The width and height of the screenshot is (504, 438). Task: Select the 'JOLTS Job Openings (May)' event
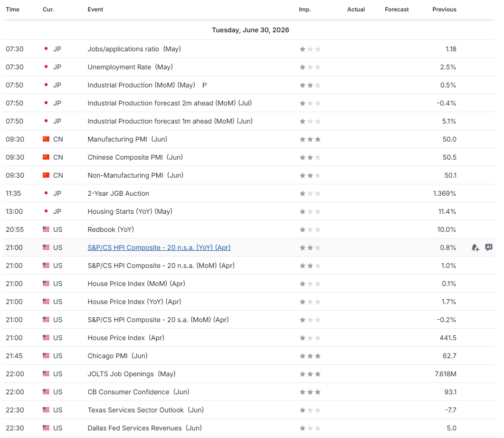[x=132, y=374]
